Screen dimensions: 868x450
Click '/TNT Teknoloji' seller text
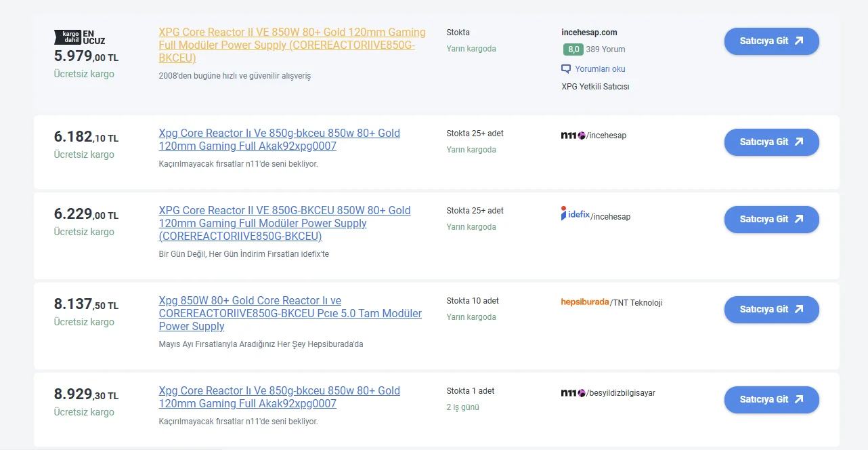pyautogui.click(x=636, y=303)
